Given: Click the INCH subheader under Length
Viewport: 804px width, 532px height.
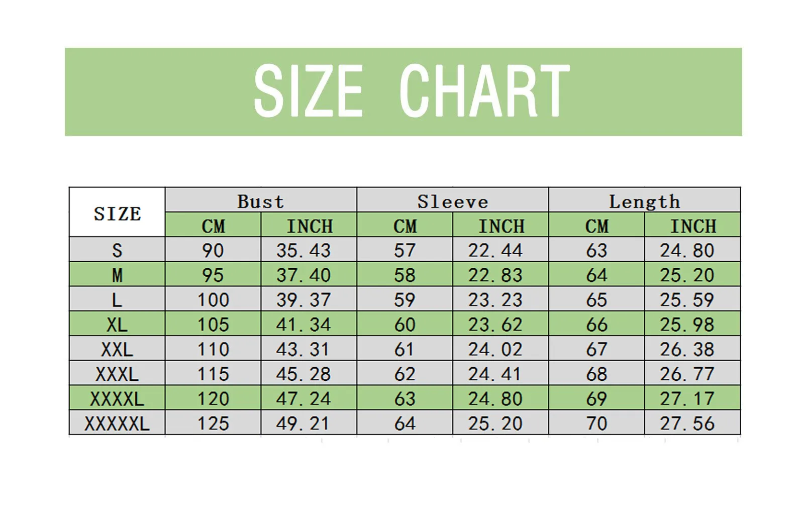Looking at the screenshot, I should pos(692,226).
